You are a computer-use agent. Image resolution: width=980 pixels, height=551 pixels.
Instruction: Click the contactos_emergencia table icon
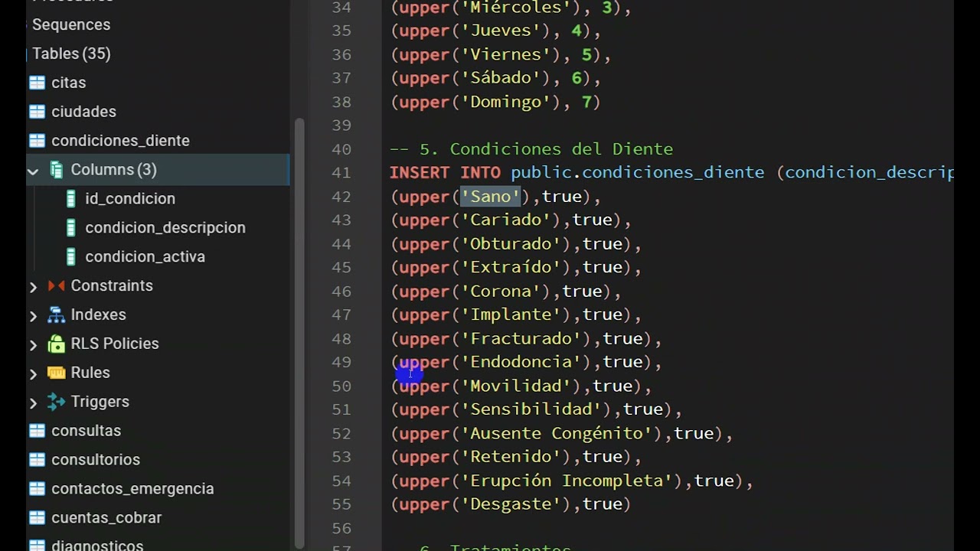tap(37, 489)
